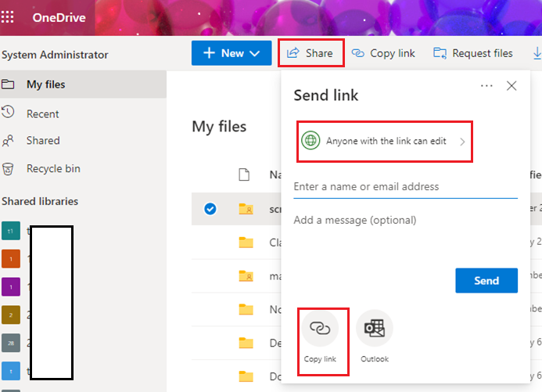Click Copy link icon in dialog

coord(320,329)
